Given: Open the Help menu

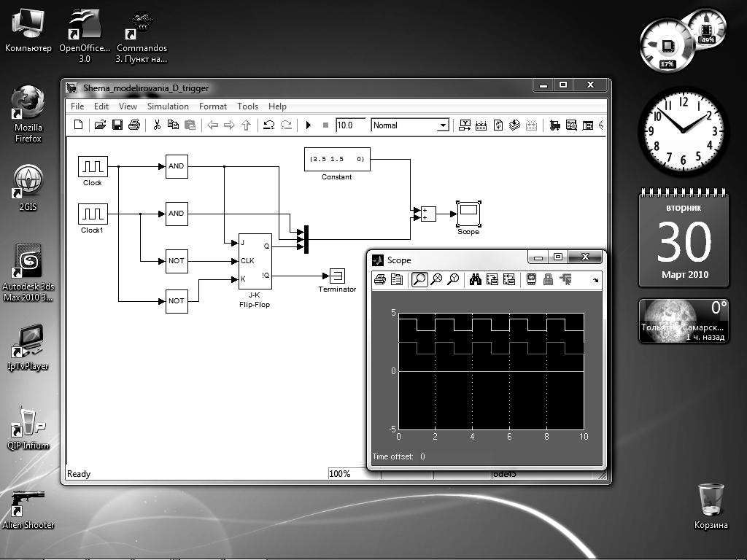Looking at the screenshot, I should click(277, 106).
